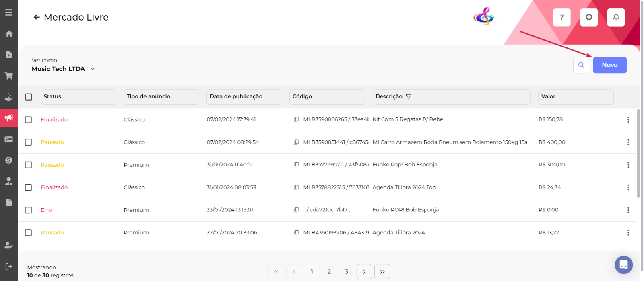
Task: Open the Descrição column filter
Action: point(409,97)
